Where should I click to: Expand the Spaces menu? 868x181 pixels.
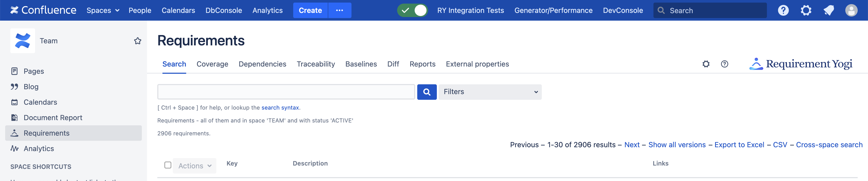(x=103, y=11)
